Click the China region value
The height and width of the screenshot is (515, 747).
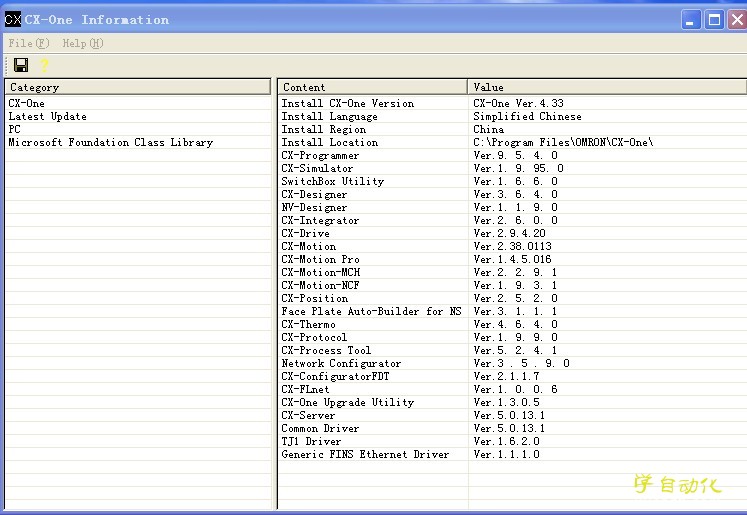(x=489, y=129)
